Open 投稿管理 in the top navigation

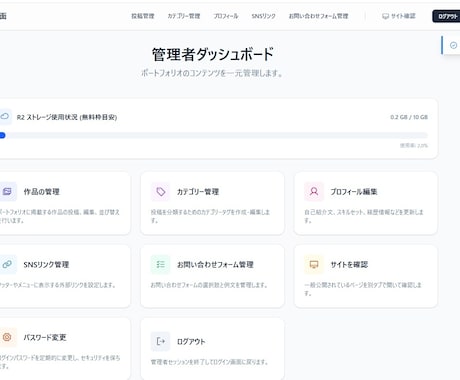143,16
